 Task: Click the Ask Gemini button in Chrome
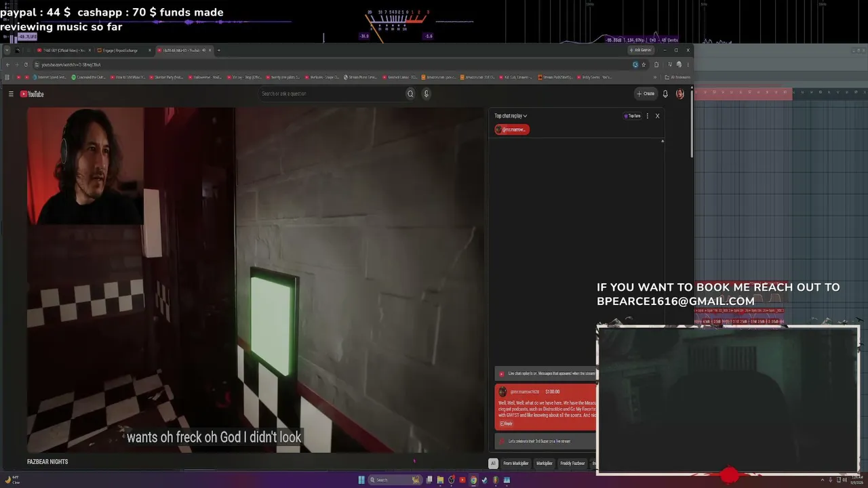[641, 50]
